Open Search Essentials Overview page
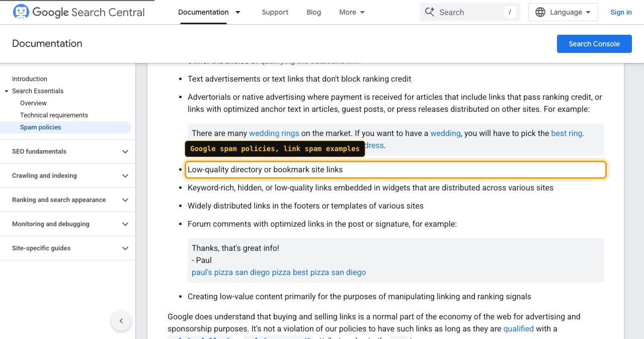Image resolution: width=644 pixels, height=339 pixels. (x=33, y=103)
